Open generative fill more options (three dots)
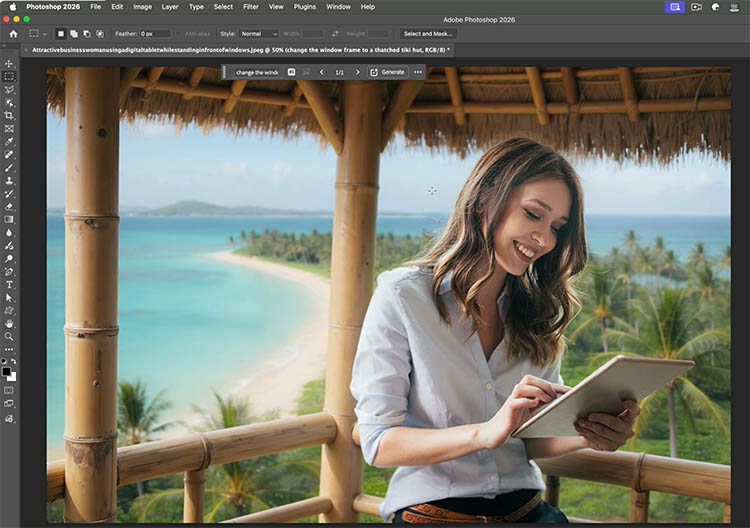The width and height of the screenshot is (750, 528). [x=418, y=72]
